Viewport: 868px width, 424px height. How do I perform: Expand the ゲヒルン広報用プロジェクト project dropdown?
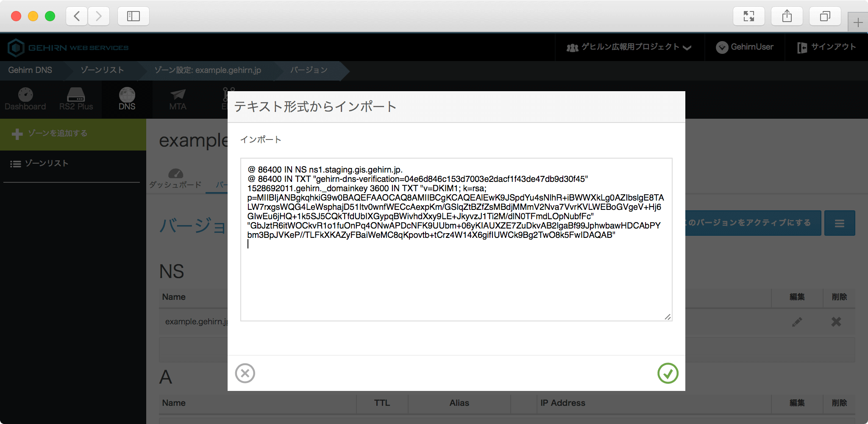(629, 47)
